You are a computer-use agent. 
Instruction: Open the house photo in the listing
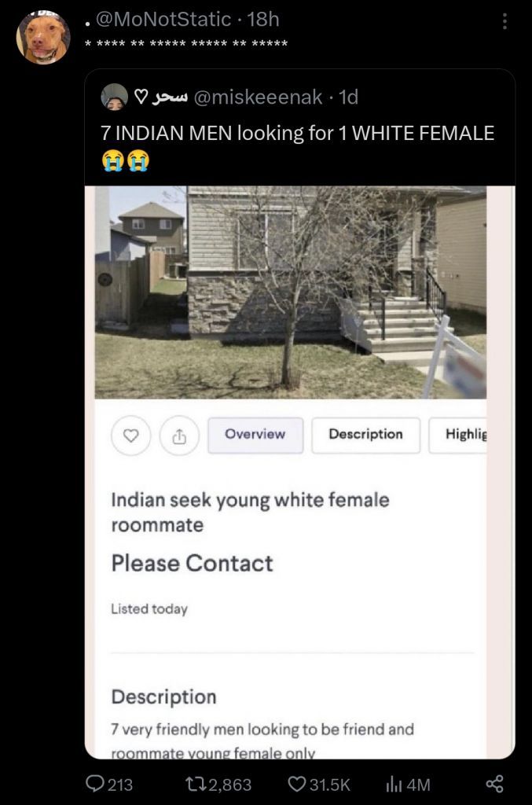click(x=291, y=292)
